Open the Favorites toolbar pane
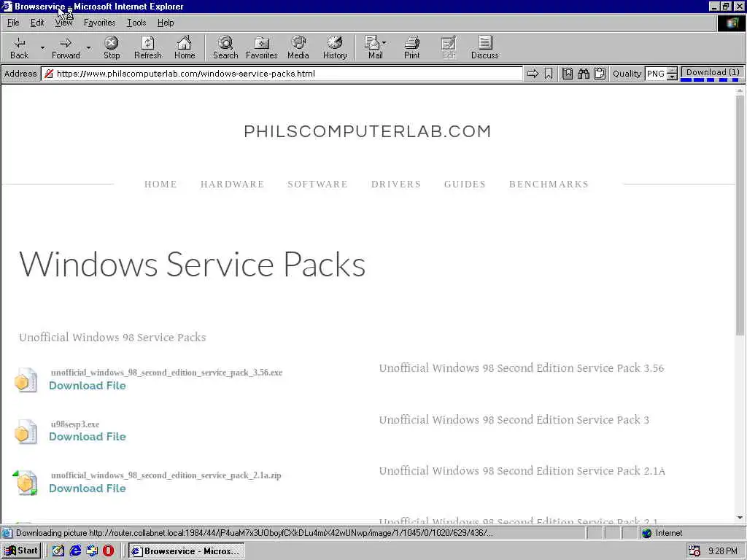This screenshot has height=560, width=747. (x=262, y=47)
